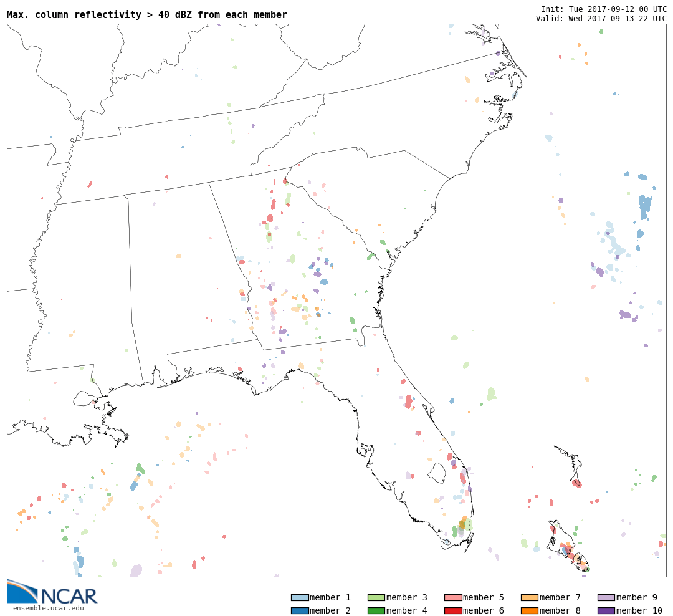Click the 'member 7' legend label
673x616 pixels.
(560, 597)
